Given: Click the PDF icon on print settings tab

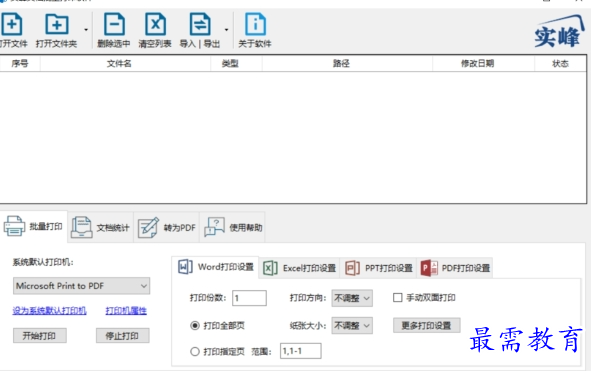Looking at the screenshot, I should tap(429, 268).
